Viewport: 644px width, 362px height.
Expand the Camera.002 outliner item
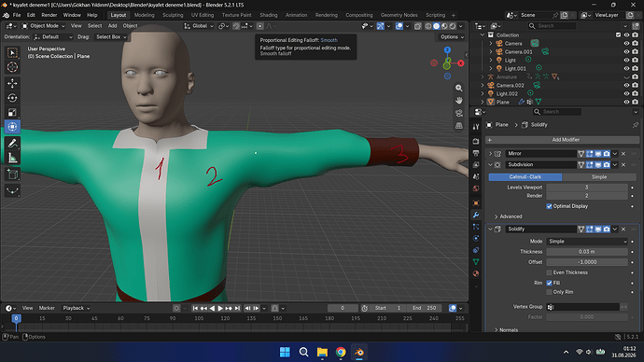click(483, 86)
